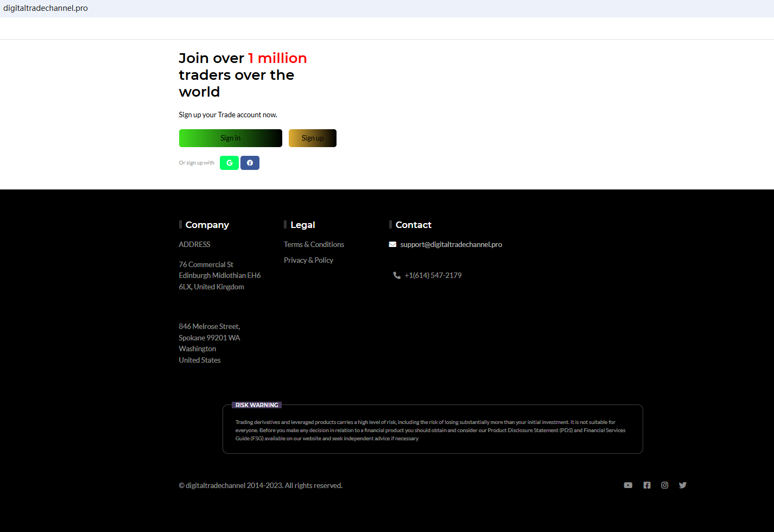Open the Terms & Conditions link
This screenshot has width=774, height=532.
pos(314,244)
